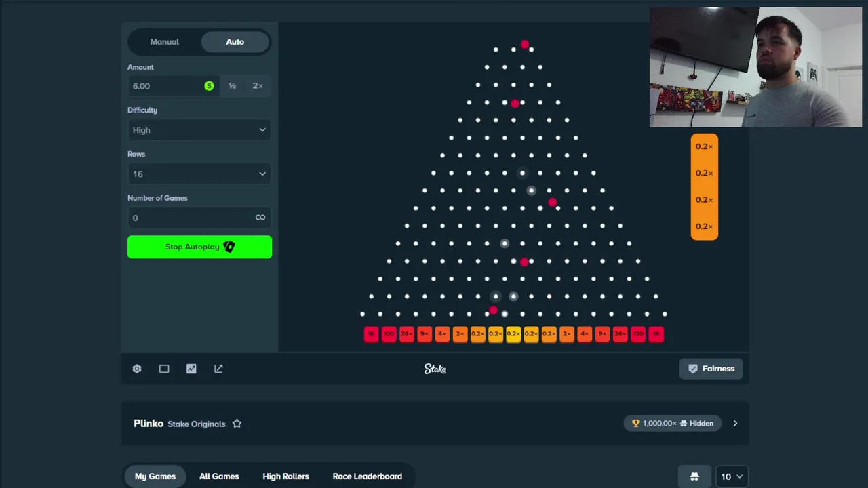Open live stats chart icon

click(x=191, y=369)
